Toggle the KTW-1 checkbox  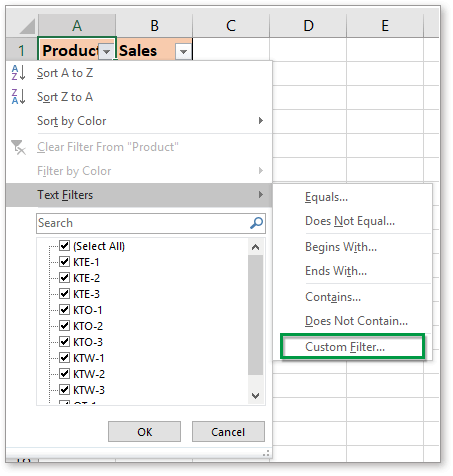64,358
